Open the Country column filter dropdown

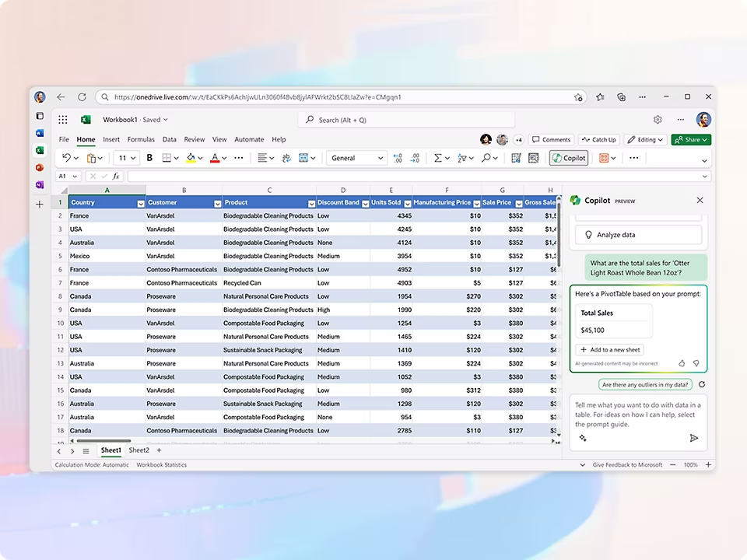pos(141,204)
